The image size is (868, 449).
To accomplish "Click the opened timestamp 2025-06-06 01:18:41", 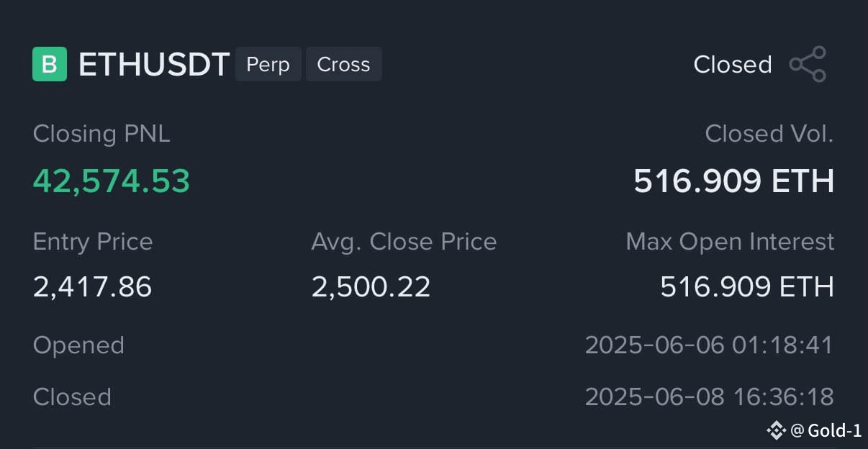I will click(x=709, y=345).
